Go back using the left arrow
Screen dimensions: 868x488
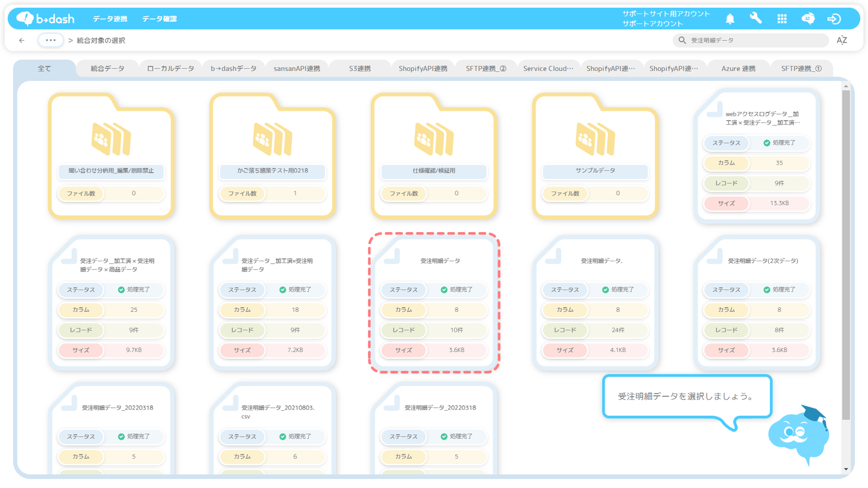click(x=22, y=40)
